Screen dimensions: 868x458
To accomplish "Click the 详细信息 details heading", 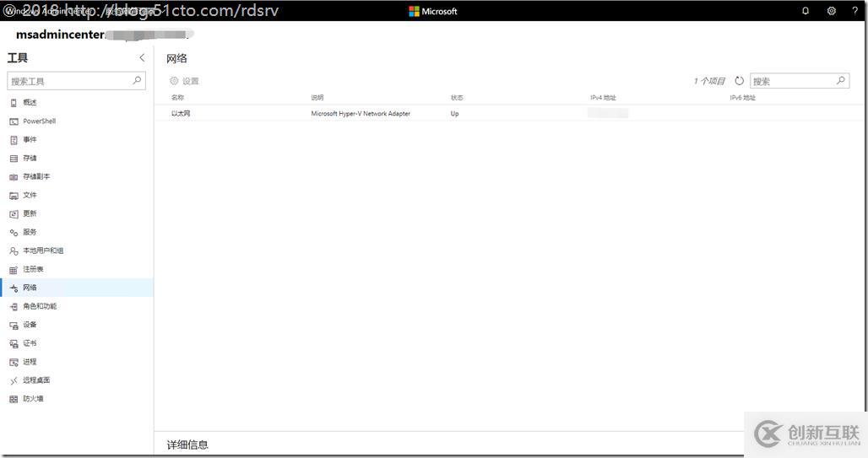I will [x=187, y=445].
